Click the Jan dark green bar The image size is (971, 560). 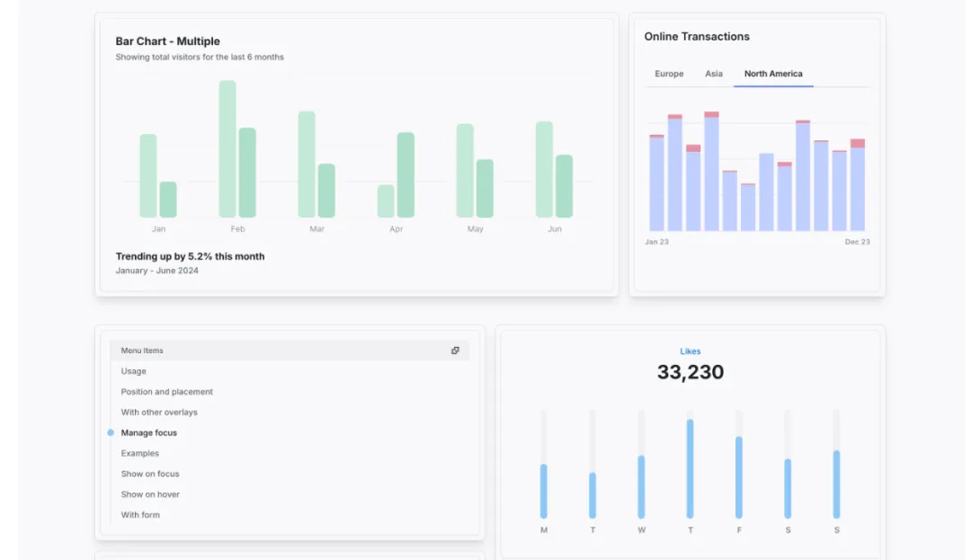tap(168, 200)
